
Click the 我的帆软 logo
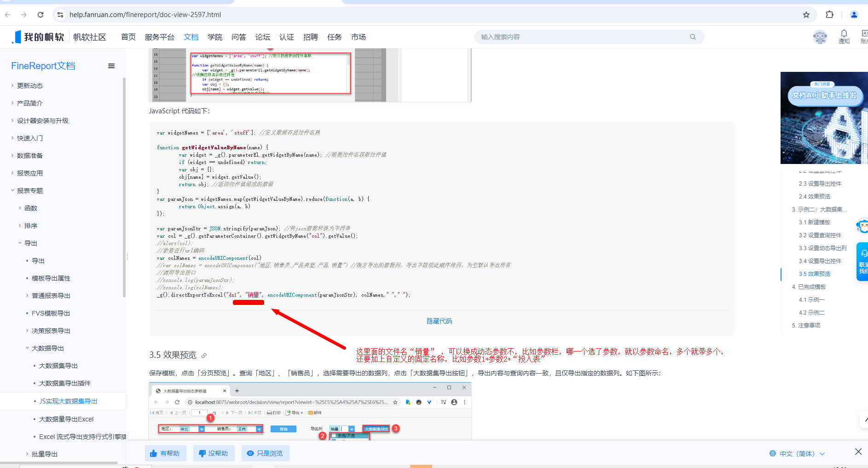(38, 37)
